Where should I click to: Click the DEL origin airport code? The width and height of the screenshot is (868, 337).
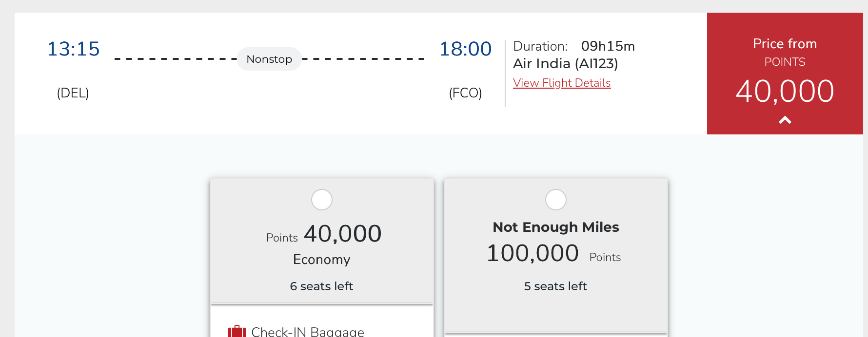(72, 93)
